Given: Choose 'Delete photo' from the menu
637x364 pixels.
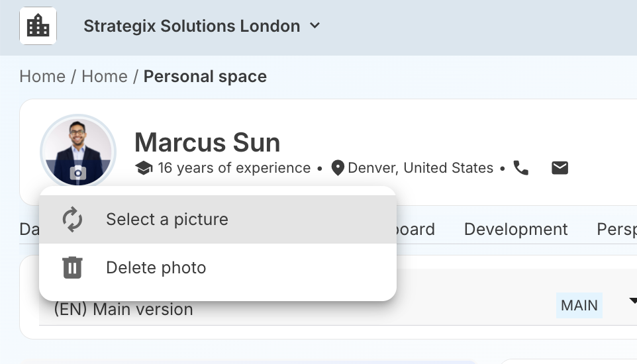Looking at the screenshot, I should tap(156, 267).
